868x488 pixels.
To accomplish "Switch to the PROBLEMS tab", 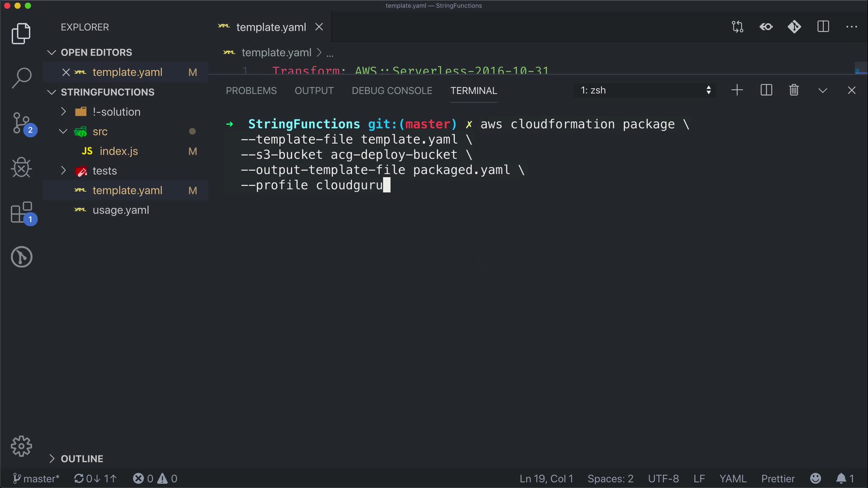I will click(x=251, y=91).
